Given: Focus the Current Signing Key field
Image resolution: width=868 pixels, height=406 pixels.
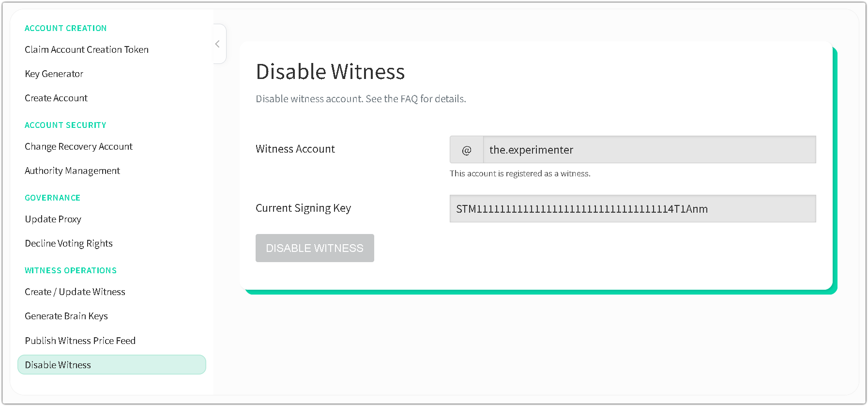Looking at the screenshot, I should tap(632, 209).
